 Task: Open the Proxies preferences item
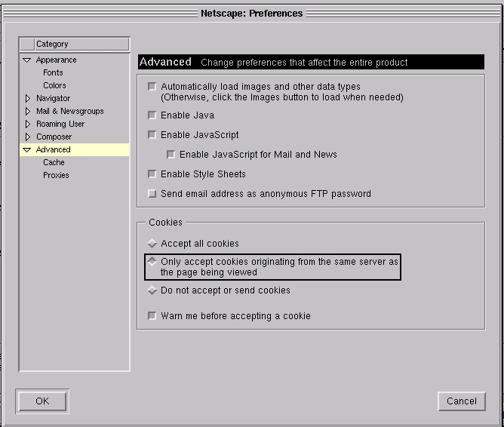tap(56, 175)
